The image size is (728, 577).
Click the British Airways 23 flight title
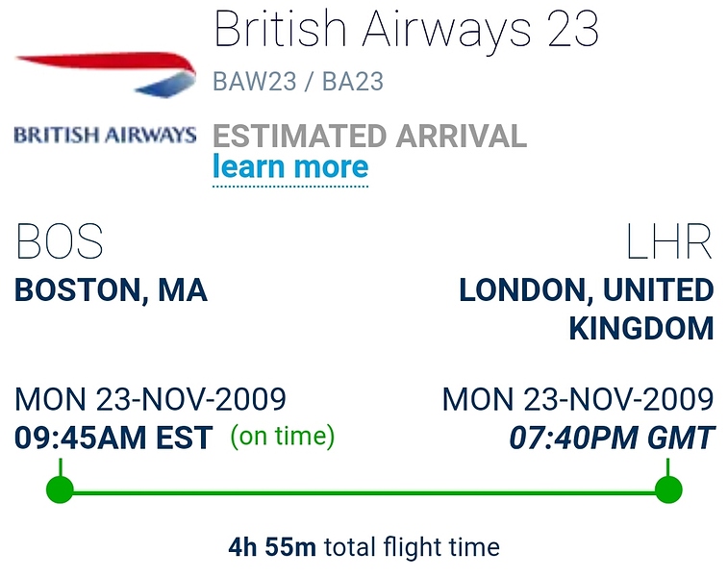[406, 30]
